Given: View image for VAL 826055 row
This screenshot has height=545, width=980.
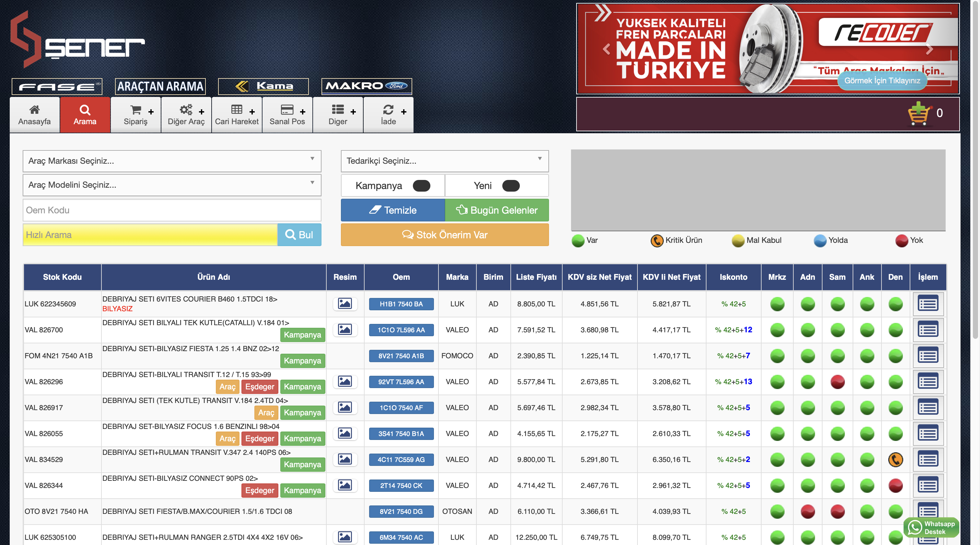Looking at the screenshot, I should (x=345, y=433).
